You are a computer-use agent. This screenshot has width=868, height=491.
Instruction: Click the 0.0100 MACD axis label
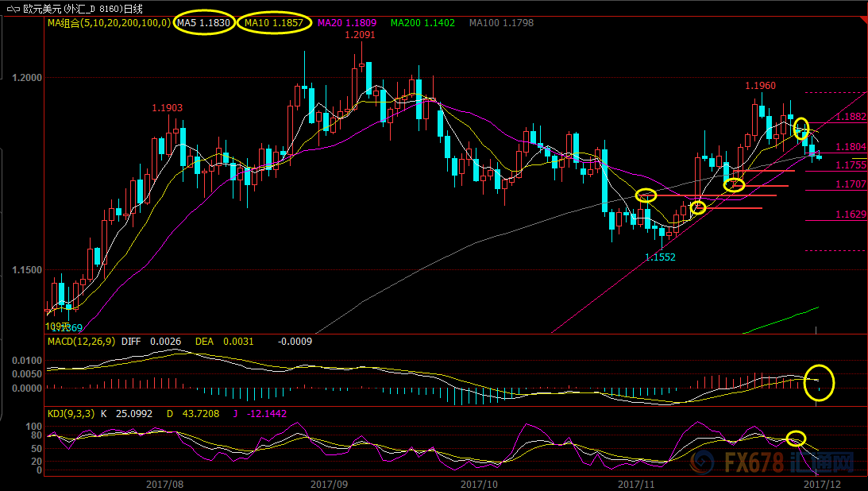tap(27, 361)
